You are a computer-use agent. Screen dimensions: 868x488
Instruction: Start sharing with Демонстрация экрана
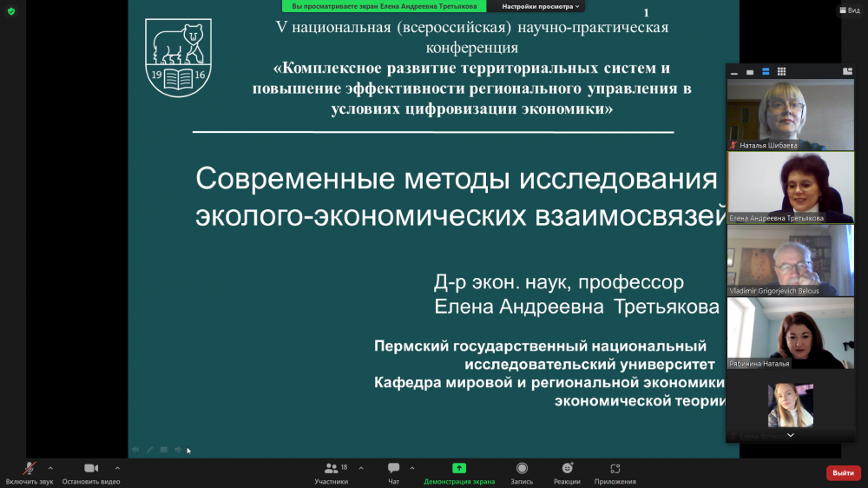pos(459,472)
